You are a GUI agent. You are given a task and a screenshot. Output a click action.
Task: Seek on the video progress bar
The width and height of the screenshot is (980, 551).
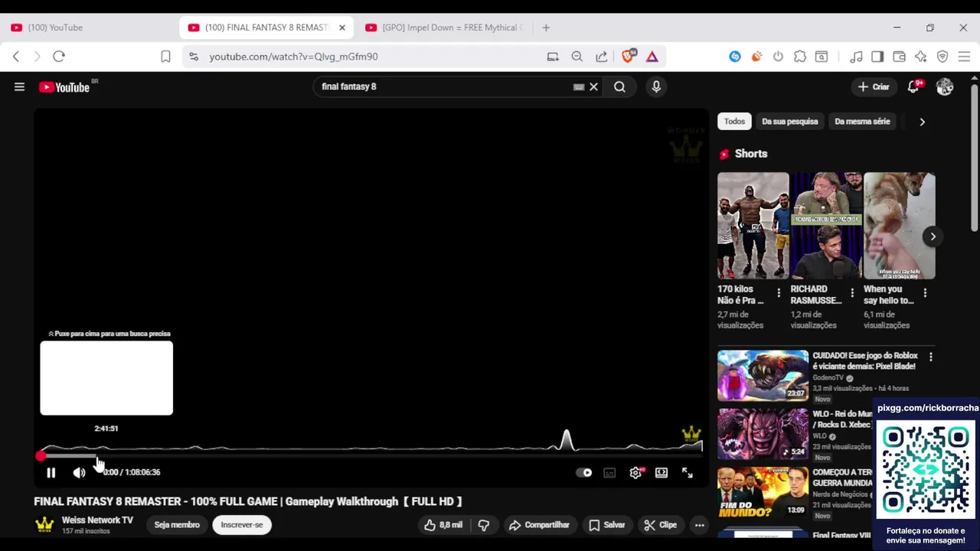[371, 456]
